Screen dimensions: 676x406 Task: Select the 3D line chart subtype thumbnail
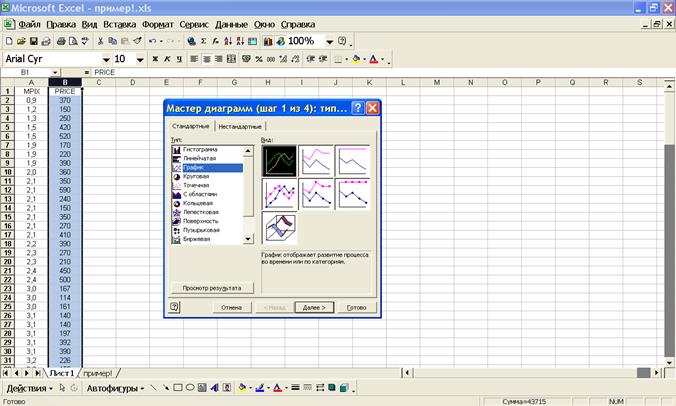coord(279,228)
